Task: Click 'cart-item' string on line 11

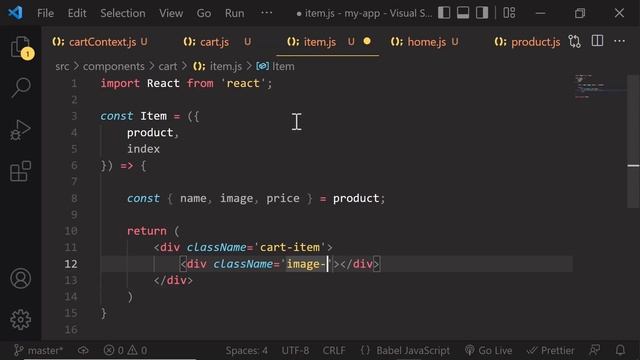Action: (x=290, y=247)
